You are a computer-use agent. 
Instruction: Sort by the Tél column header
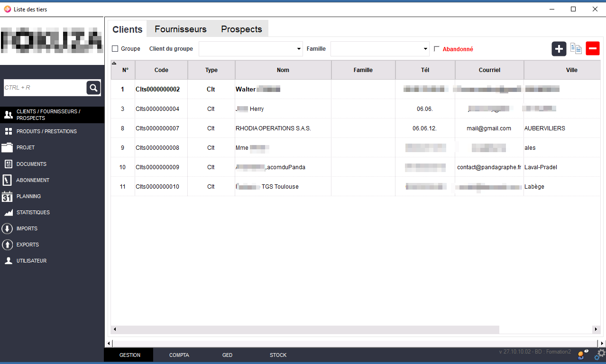pyautogui.click(x=425, y=70)
